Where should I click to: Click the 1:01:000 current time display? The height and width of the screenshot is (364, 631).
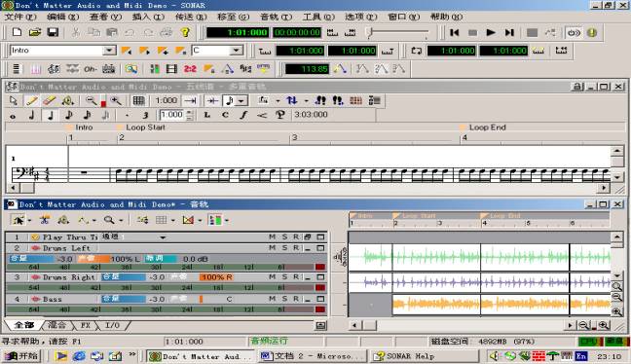tap(237, 32)
